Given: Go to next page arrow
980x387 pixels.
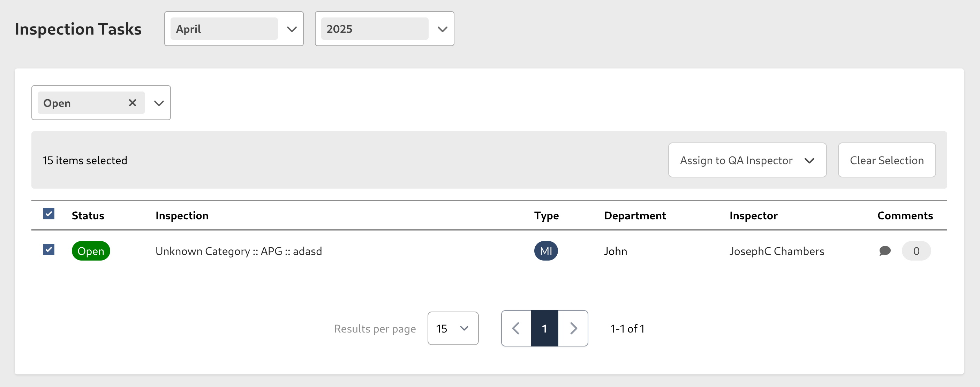Looking at the screenshot, I should [573, 328].
